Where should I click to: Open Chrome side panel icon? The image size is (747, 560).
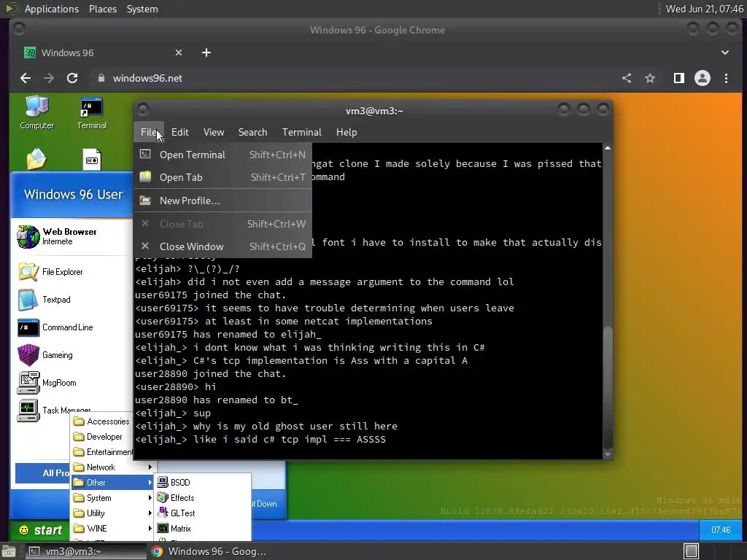pyautogui.click(x=679, y=78)
